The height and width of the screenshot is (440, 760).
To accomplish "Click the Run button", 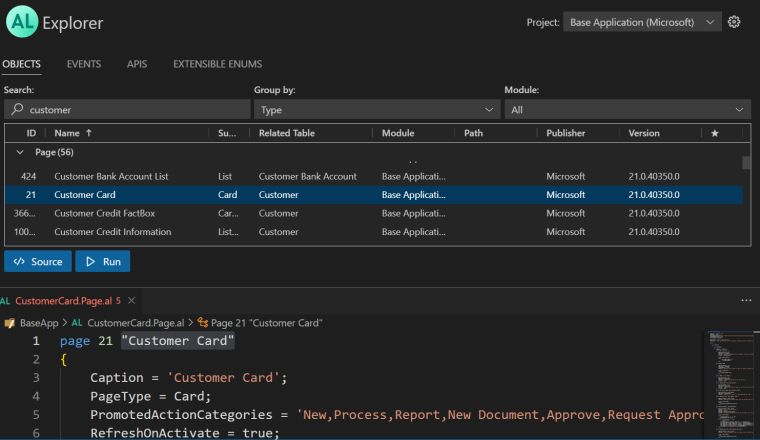I will (102, 262).
